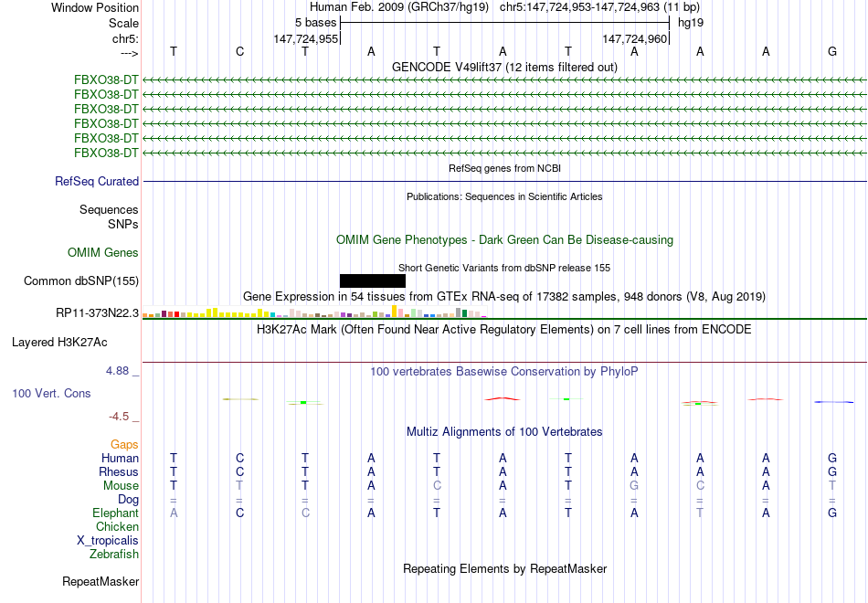Image resolution: width=868 pixels, height=603 pixels.
Task: Click the Mouse species label
Action: coord(121,486)
